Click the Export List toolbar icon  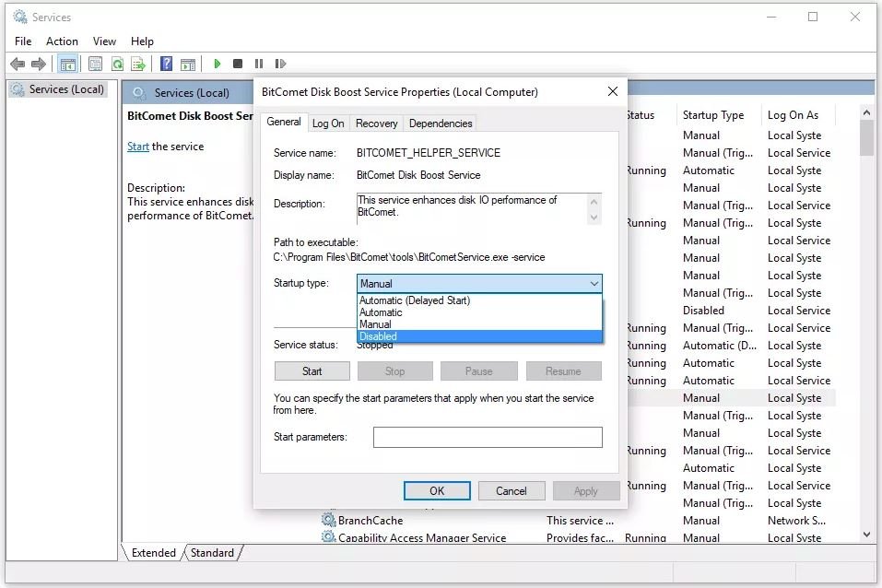tap(138, 64)
